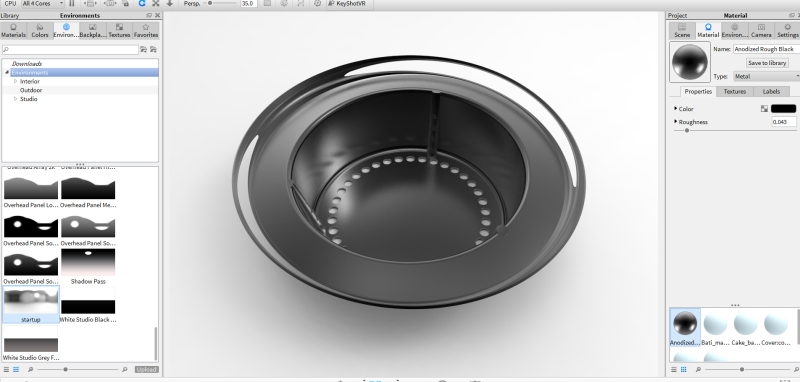800x382 pixels.
Task: Click the Roughness value field
Action: [784, 122]
